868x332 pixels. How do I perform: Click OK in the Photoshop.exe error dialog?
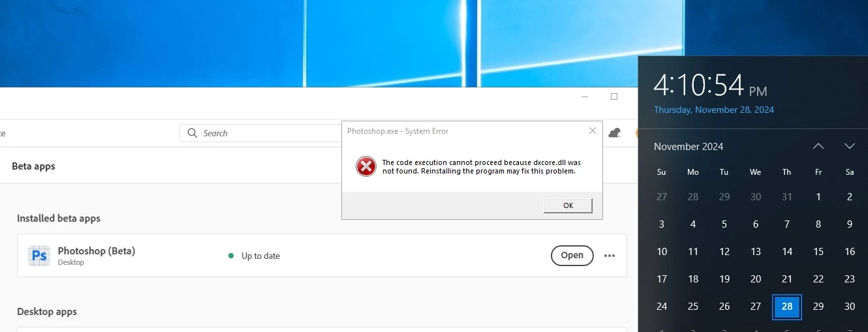(568, 205)
